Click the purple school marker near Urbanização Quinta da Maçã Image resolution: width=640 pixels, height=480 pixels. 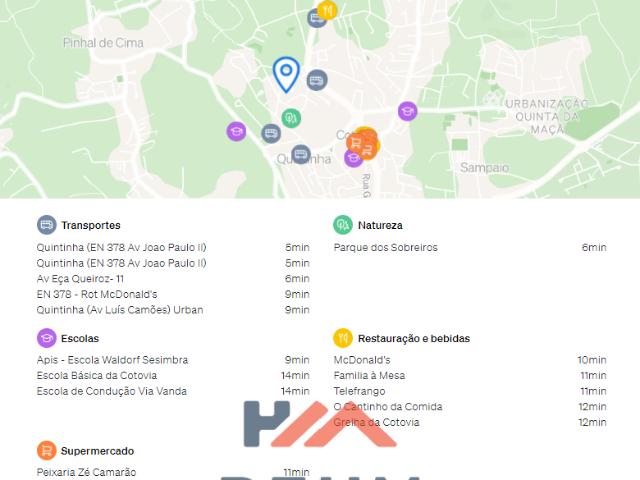pos(408,111)
